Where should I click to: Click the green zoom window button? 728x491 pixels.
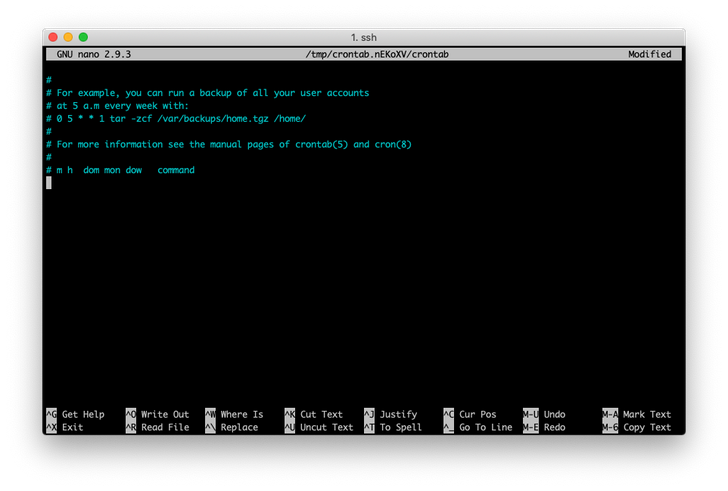(x=83, y=37)
